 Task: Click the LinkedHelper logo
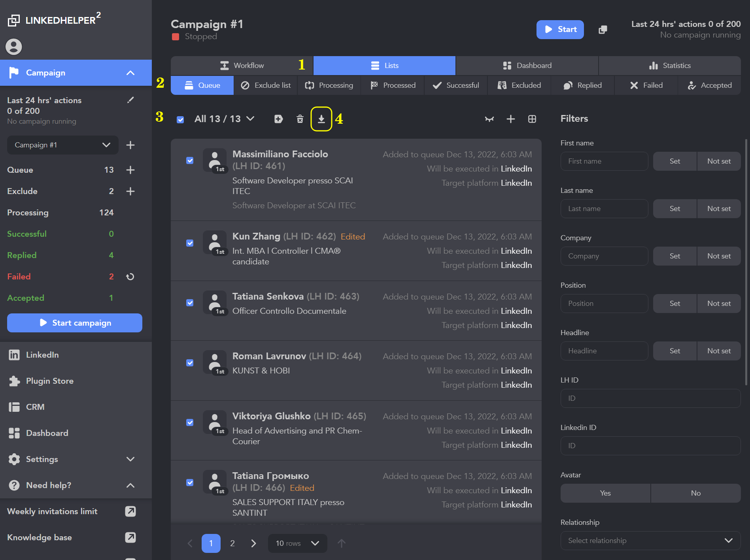(x=54, y=19)
